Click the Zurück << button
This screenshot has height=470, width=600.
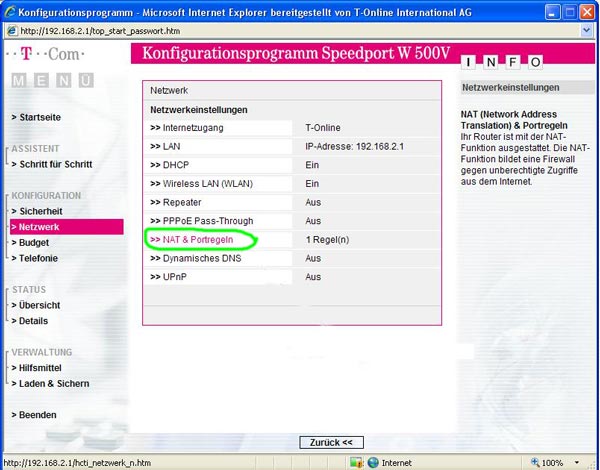click(331, 442)
